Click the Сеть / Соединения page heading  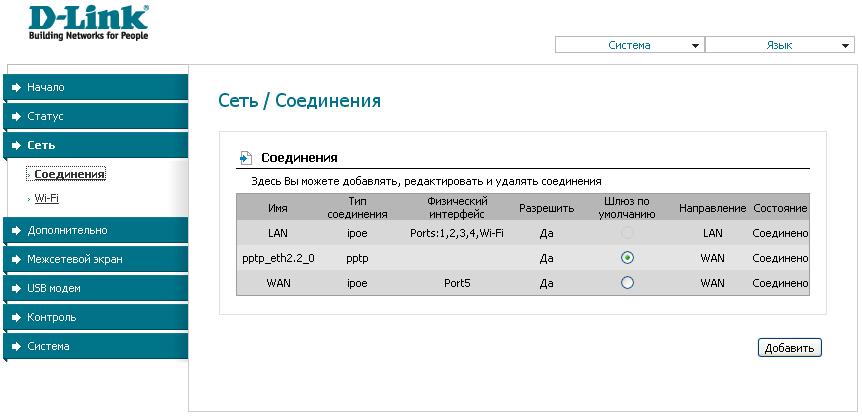[300, 101]
